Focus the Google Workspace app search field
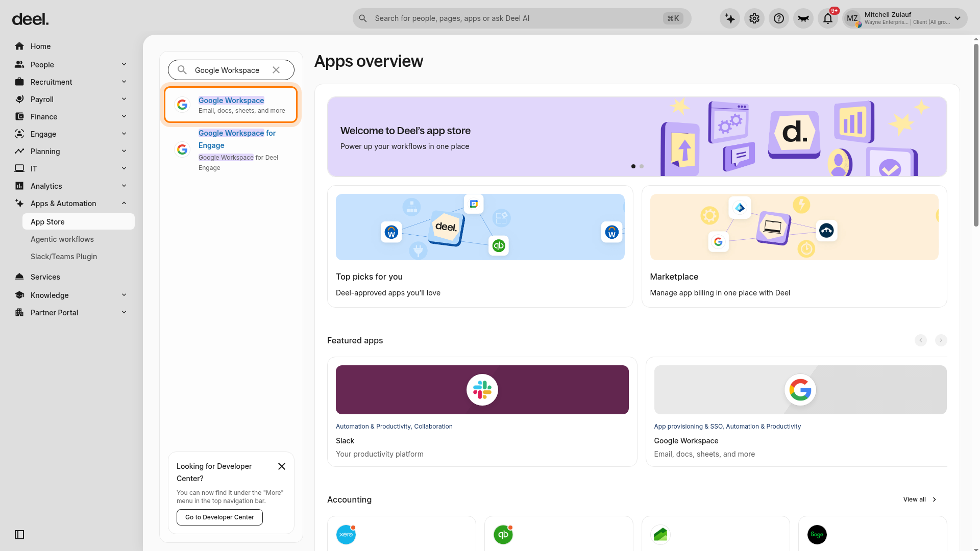The image size is (980, 551). coord(231,70)
